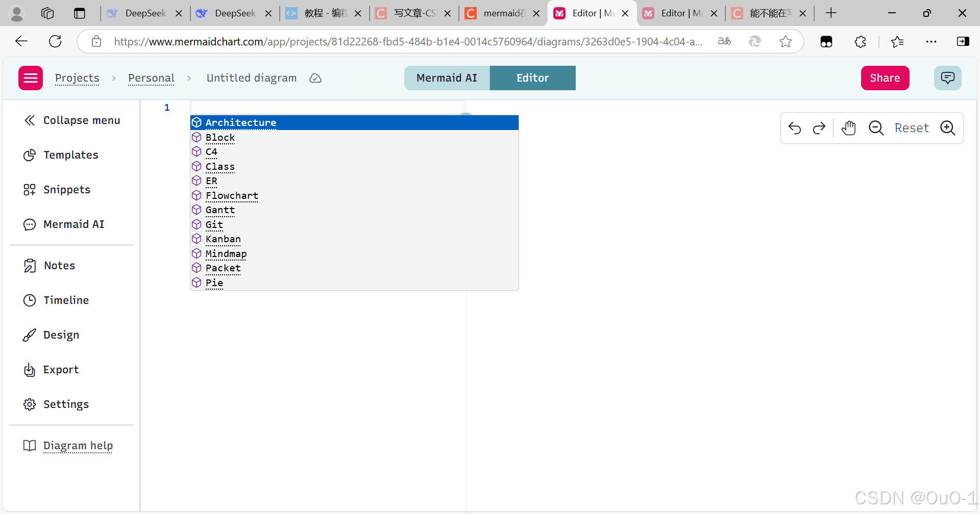Select Gantt diagram suggestion
The height and width of the screenshot is (514, 980).
coord(354,210)
